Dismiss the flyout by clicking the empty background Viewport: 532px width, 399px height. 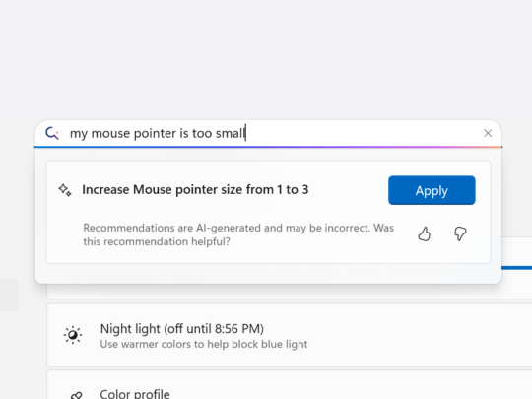[x=266, y=58]
